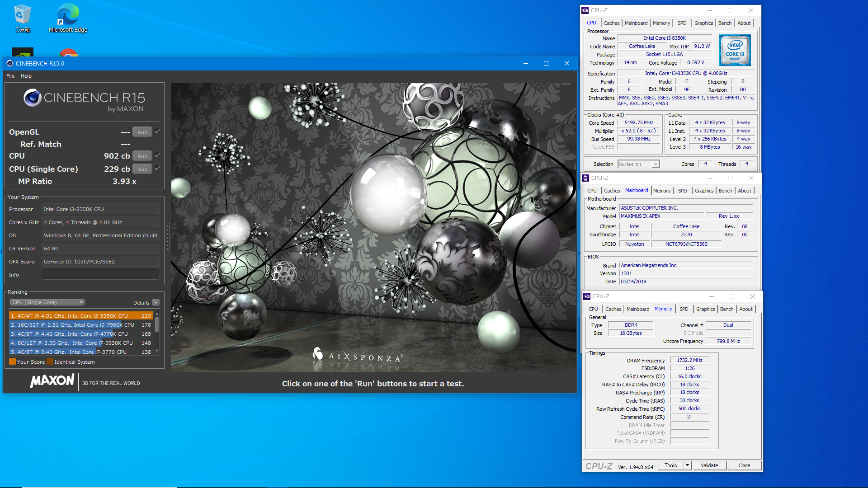Select Memory tab in bottom CPU-Z window
Image resolution: width=868 pixels, height=488 pixels.
(663, 309)
